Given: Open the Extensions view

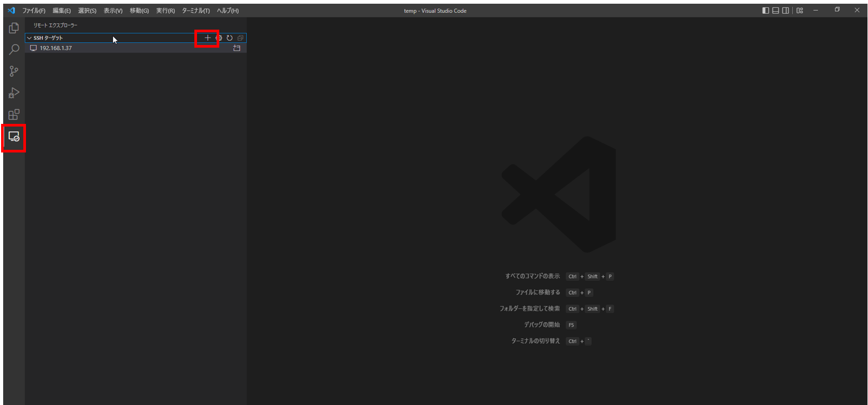Looking at the screenshot, I should [14, 115].
